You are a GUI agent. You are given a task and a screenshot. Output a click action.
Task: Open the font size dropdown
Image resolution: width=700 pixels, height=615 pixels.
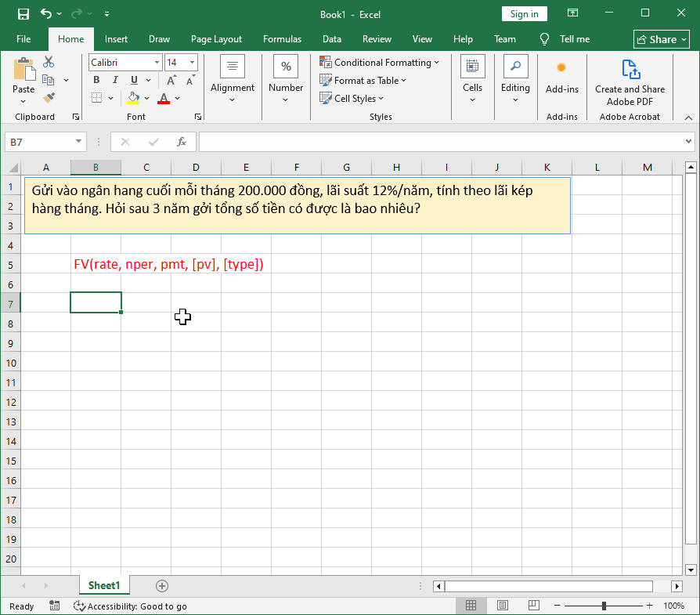(x=191, y=62)
